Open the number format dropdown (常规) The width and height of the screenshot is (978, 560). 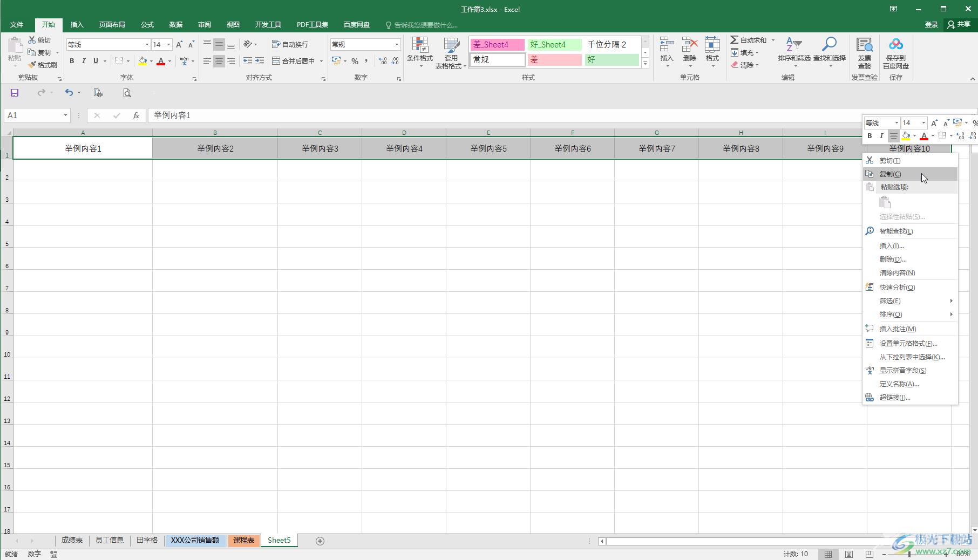(x=397, y=44)
